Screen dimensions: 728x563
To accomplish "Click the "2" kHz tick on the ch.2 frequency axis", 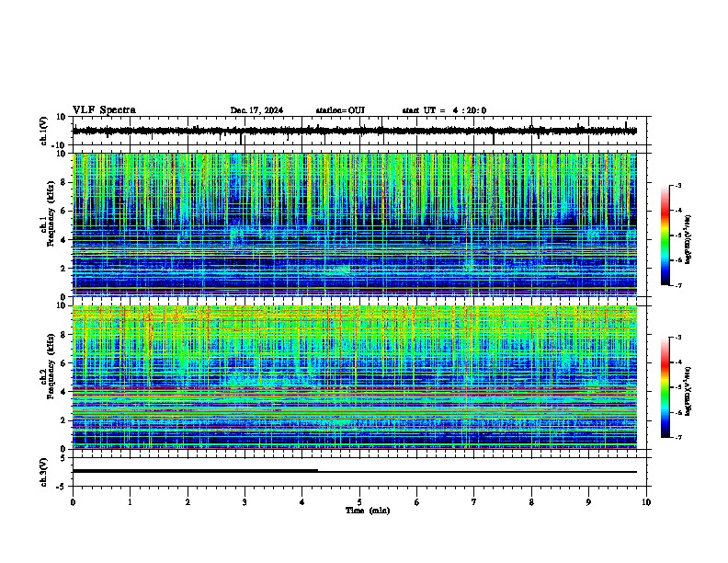I will (64, 420).
